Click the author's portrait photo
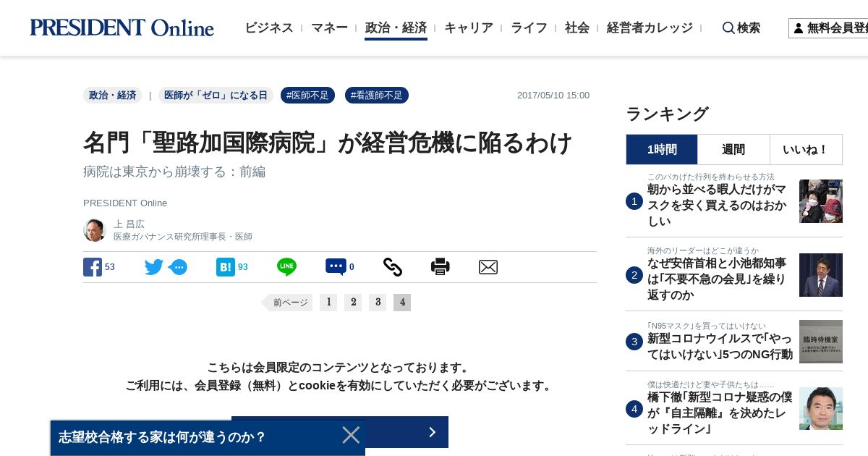 coord(95,230)
